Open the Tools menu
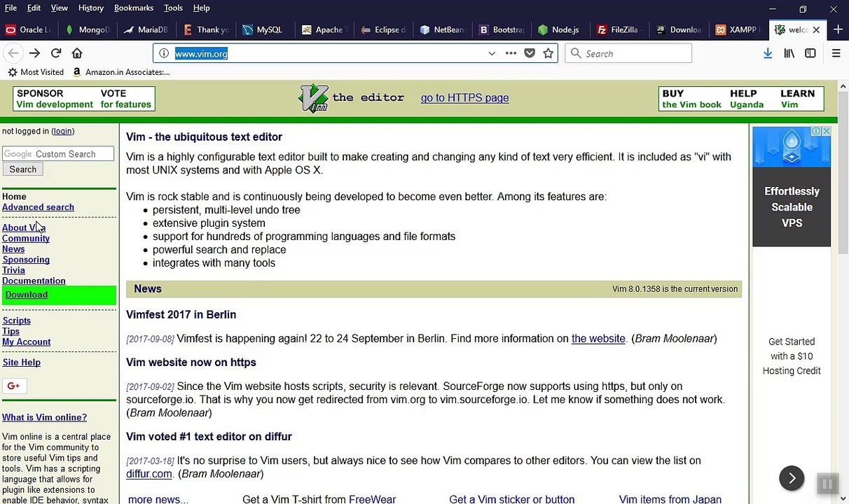The height and width of the screenshot is (504, 849). (x=173, y=8)
